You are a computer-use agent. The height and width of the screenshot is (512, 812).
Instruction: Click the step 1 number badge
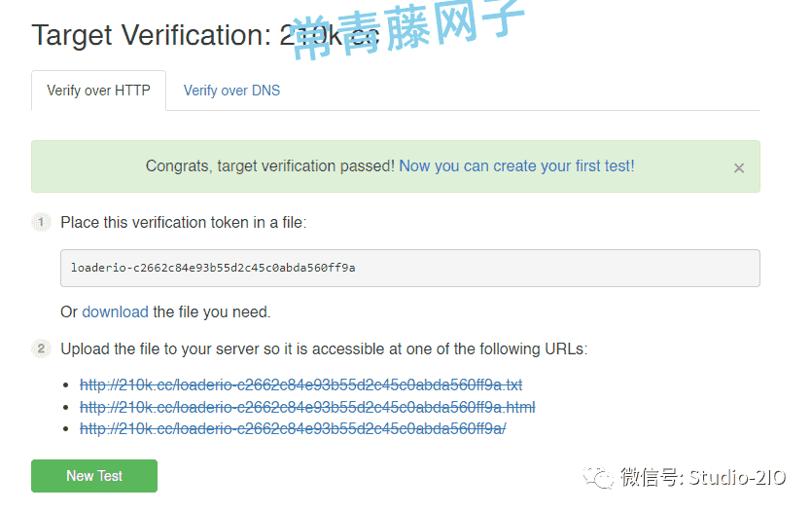pyautogui.click(x=41, y=222)
